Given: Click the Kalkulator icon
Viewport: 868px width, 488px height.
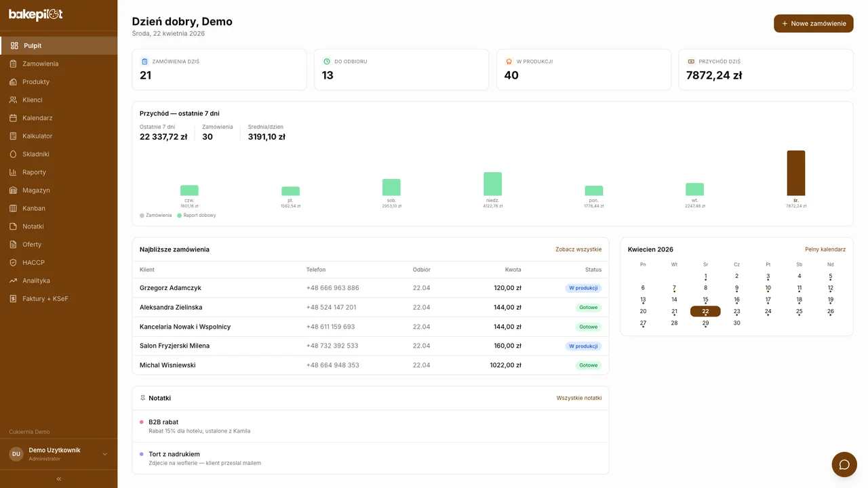Looking at the screenshot, I should (13, 136).
